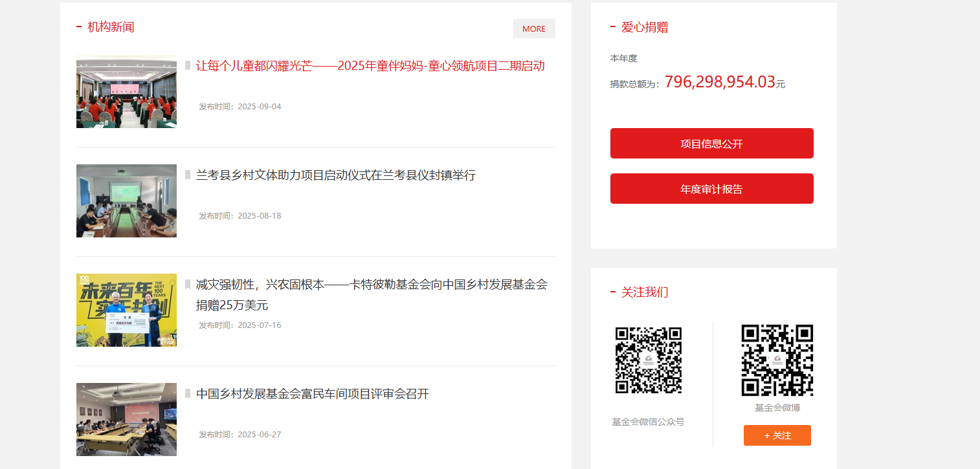
Task: Click the 富民车间 review meeting thumbnail
Action: click(126, 419)
